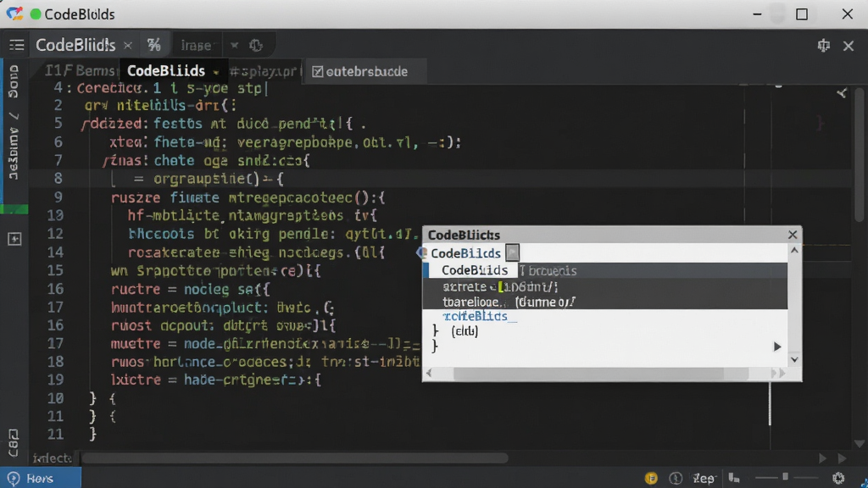
Task: Click the yellow circle status bar icon
Action: pyautogui.click(x=651, y=478)
